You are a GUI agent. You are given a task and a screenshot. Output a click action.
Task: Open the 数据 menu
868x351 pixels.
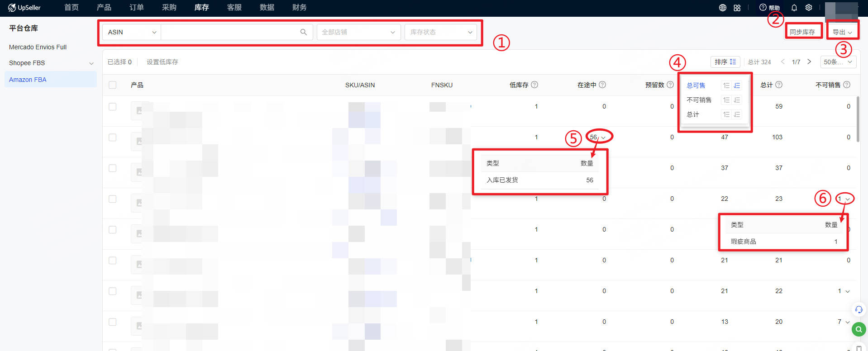tap(267, 8)
